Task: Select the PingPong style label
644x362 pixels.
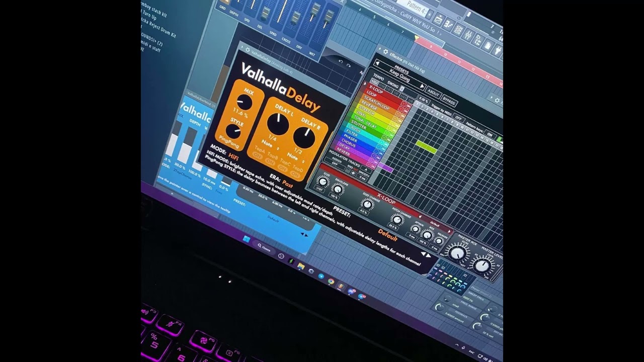Action: pyautogui.click(x=229, y=141)
